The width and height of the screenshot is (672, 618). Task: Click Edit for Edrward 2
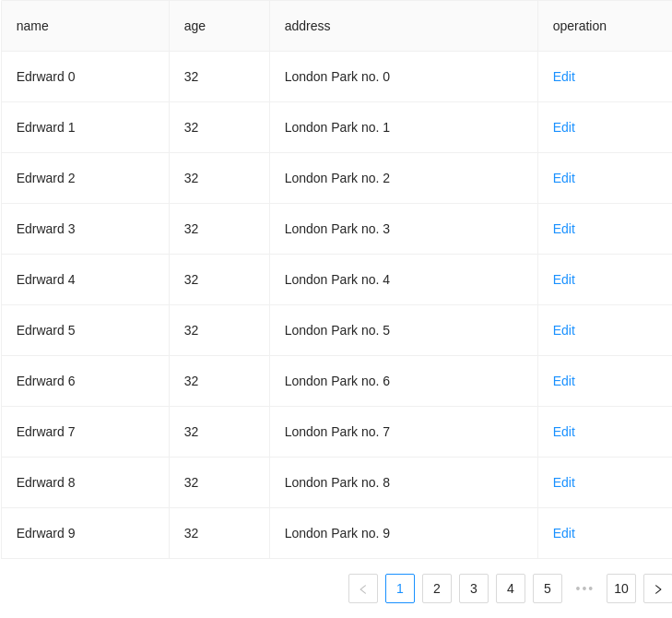[x=563, y=178]
